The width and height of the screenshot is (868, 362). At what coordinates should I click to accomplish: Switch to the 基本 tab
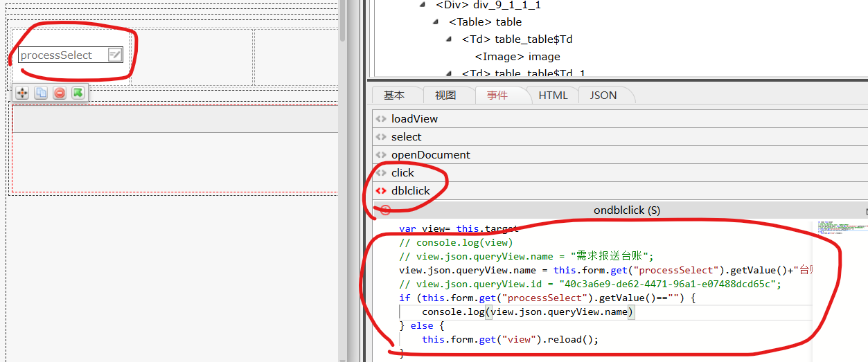[394, 96]
